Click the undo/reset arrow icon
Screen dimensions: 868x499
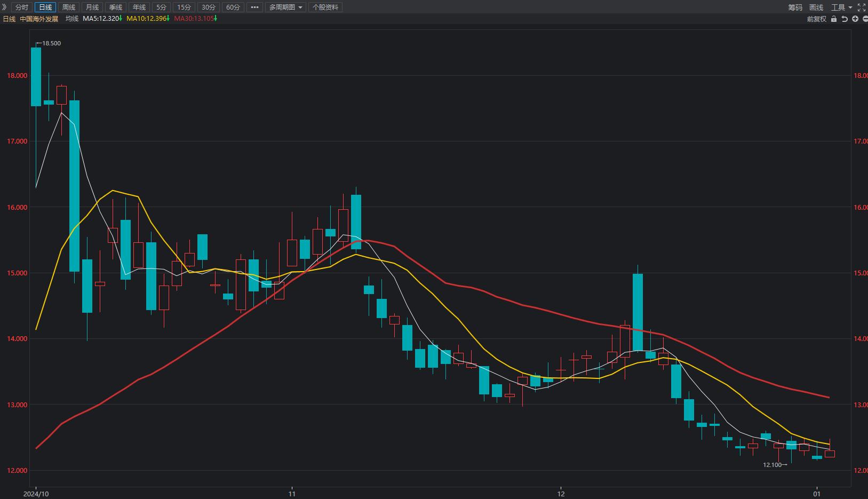[845, 19]
